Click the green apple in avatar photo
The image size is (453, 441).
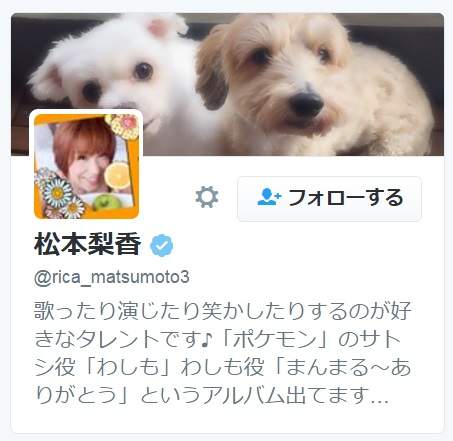coord(107,203)
